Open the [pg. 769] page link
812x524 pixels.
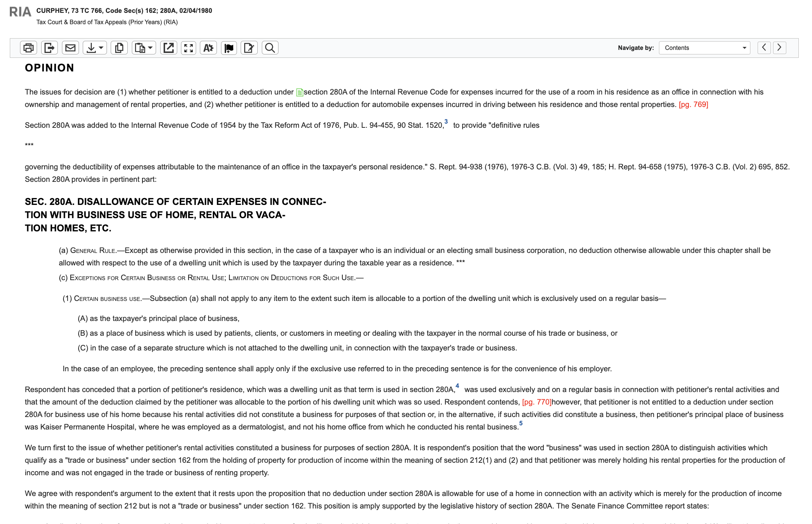tap(693, 105)
